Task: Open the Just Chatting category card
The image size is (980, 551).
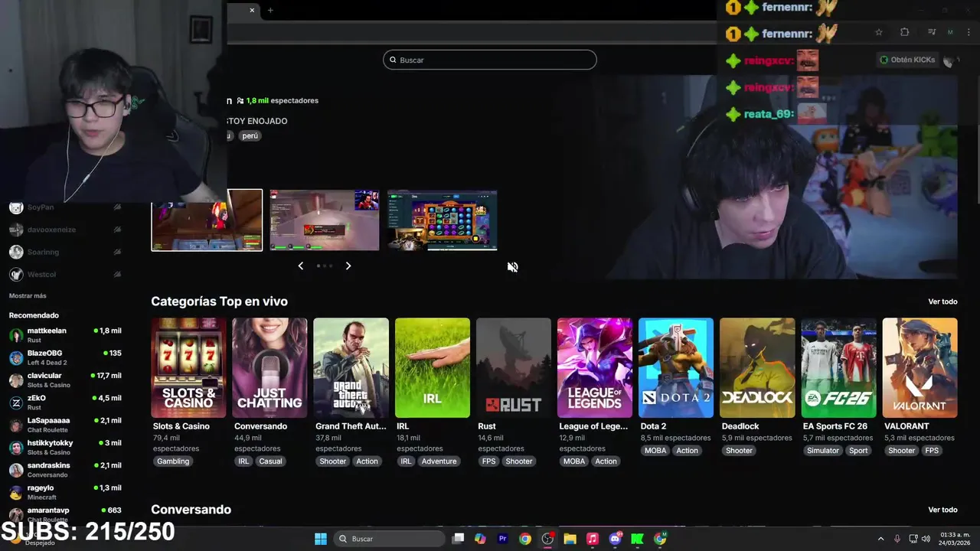Action: (269, 368)
